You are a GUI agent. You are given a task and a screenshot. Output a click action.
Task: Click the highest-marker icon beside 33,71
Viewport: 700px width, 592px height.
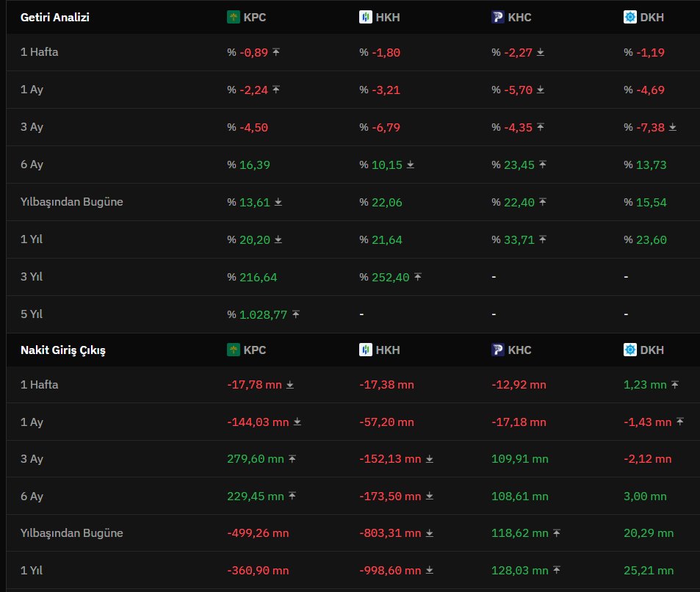pyautogui.click(x=542, y=239)
